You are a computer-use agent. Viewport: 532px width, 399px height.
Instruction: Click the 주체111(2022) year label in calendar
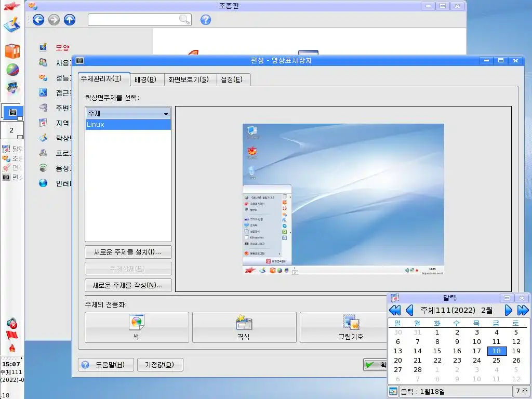(x=448, y=310)
